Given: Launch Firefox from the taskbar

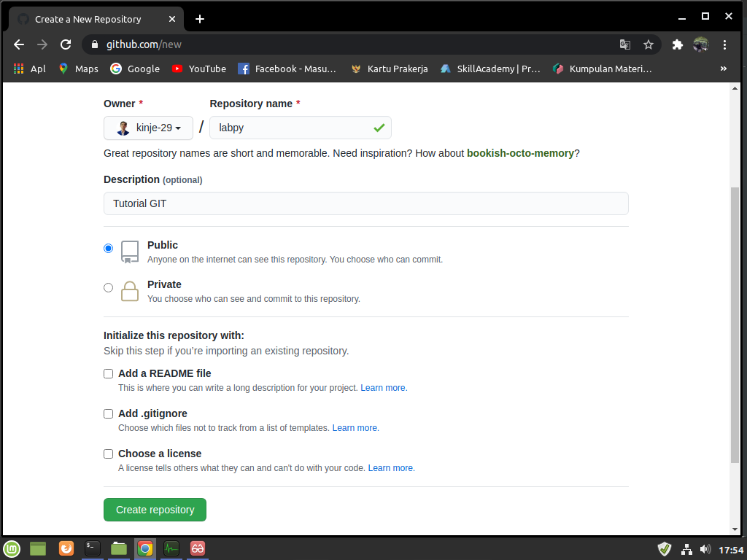Looking at the screenshot, I should coord(66,549).
